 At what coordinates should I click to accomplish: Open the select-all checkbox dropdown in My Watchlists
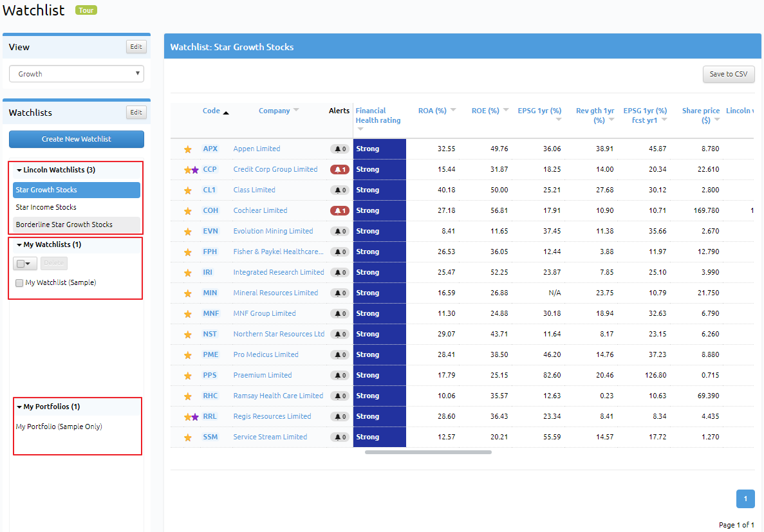[x=25, y=264]
